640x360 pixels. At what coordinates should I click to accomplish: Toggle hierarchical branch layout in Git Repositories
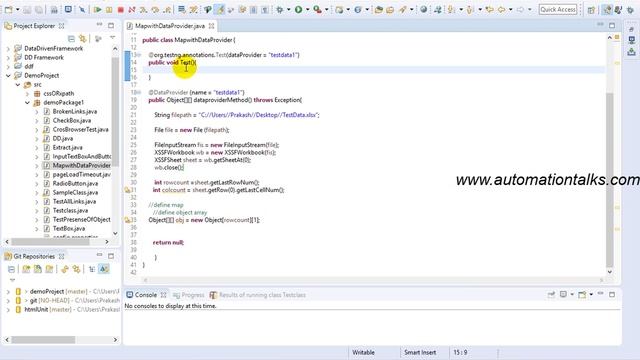coord(92,269)
